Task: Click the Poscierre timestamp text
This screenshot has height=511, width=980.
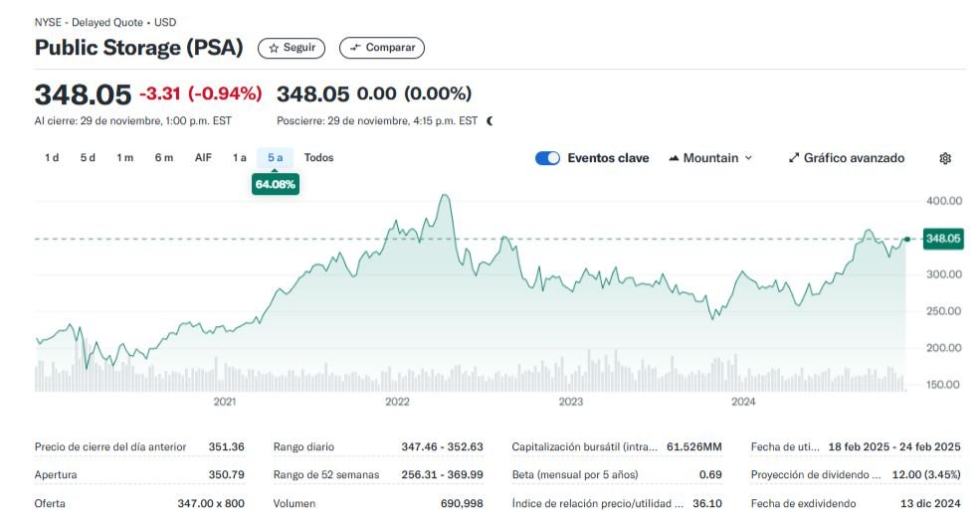Action: coord(377,121)
